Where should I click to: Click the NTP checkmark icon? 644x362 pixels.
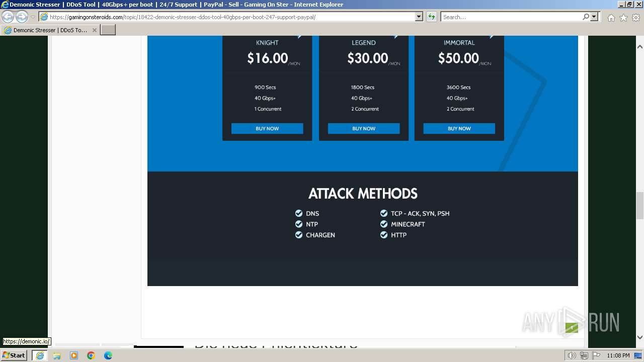299,224
